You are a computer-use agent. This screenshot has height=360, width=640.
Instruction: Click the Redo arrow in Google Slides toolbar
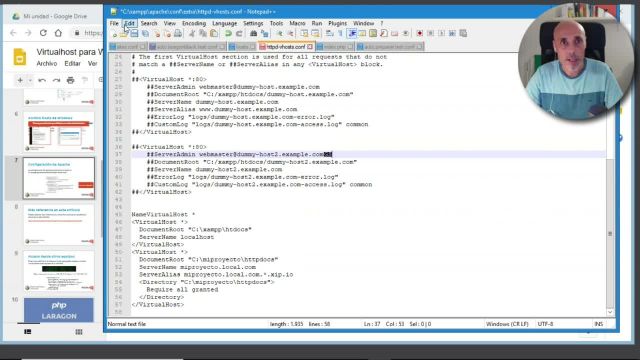point(56,80)
